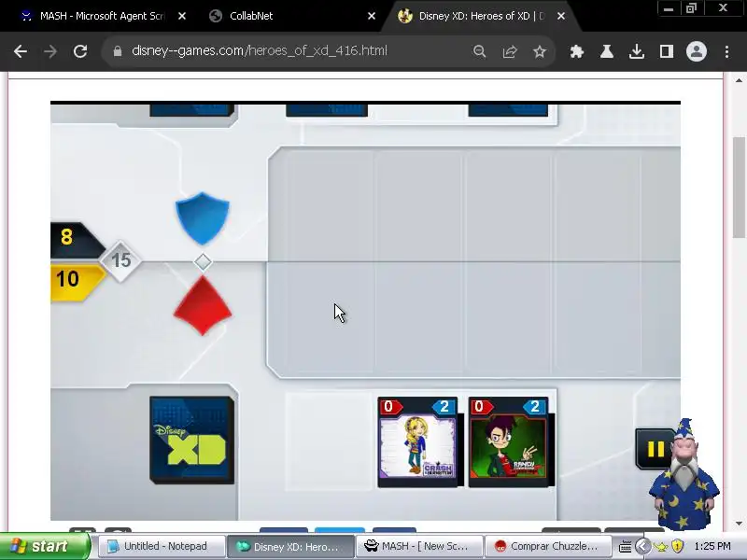Reload the Disney XD game page

80,51
